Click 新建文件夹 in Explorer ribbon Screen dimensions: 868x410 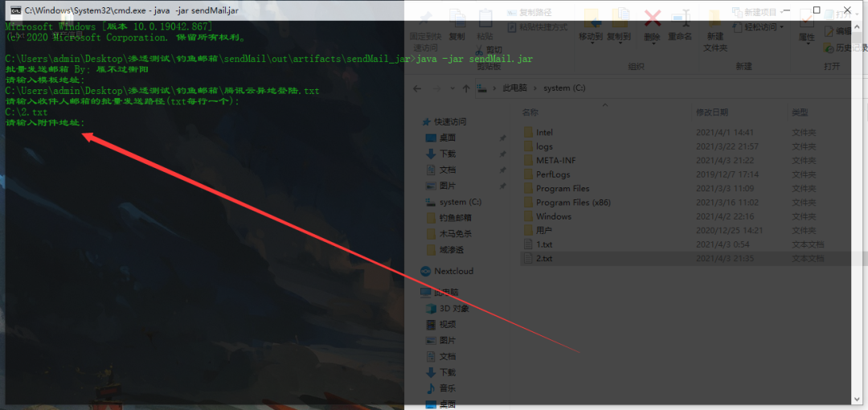[x=714, y=31]
